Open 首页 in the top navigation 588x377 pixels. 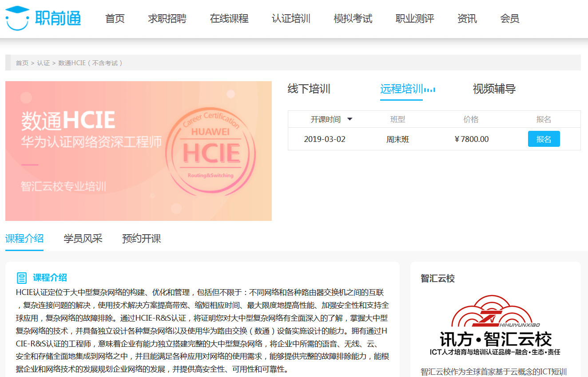115,19
